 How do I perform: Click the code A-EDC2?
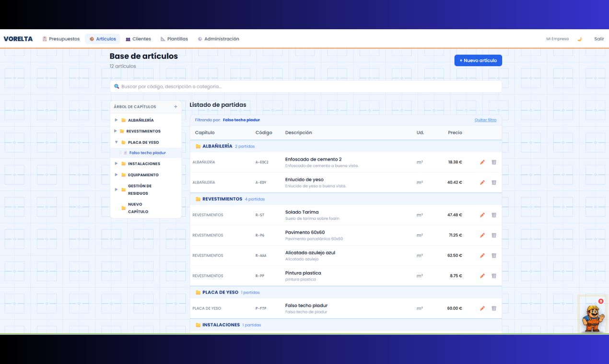coord(262,162)
